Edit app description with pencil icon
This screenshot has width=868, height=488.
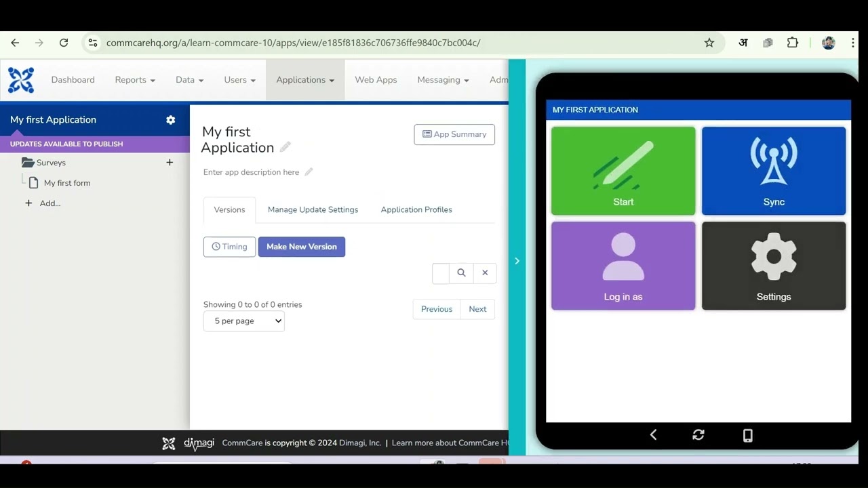309,172
